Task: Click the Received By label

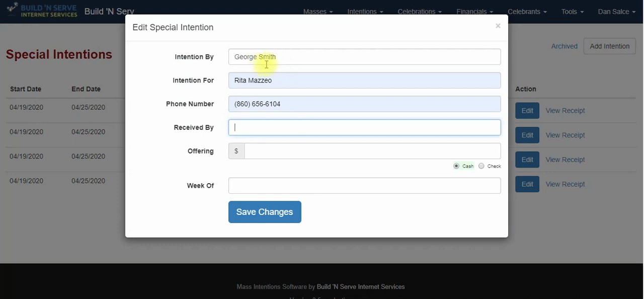Action: coord(194,128)
